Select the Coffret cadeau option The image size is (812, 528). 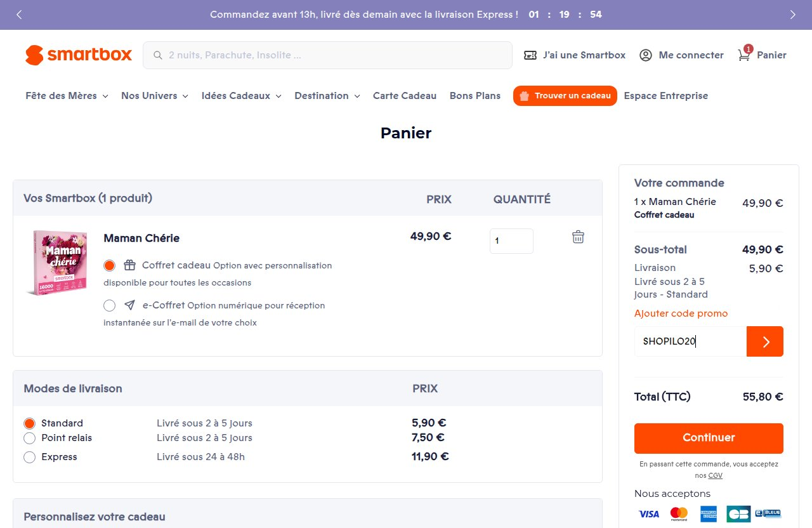[x=109, y=265]
